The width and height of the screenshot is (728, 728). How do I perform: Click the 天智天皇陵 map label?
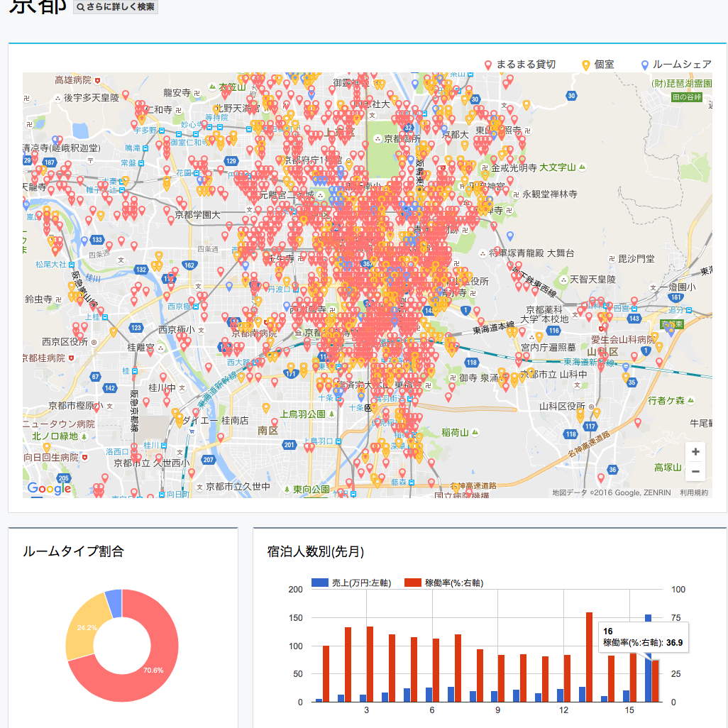592,279
